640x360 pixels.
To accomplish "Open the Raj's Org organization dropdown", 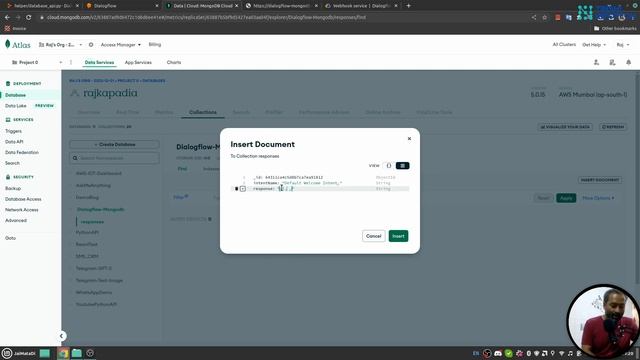I will (60, 44).
